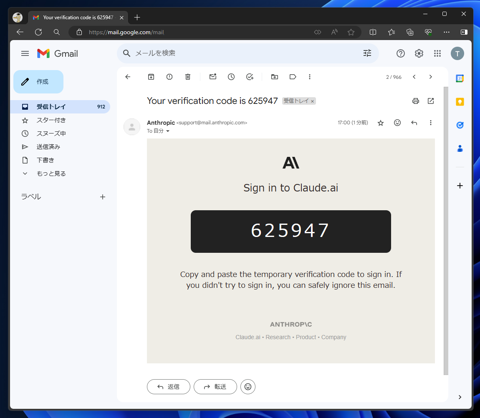Screen dimensions: 480x418
Task: Add an emoji reaction to the message header
Action: click(x=397, y=123)
